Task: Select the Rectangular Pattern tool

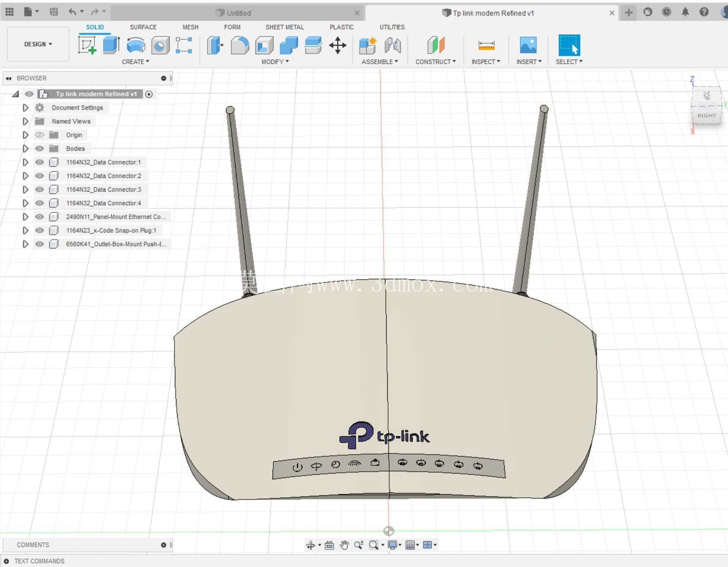Action: pyautogui.click(x=184, y=45)
